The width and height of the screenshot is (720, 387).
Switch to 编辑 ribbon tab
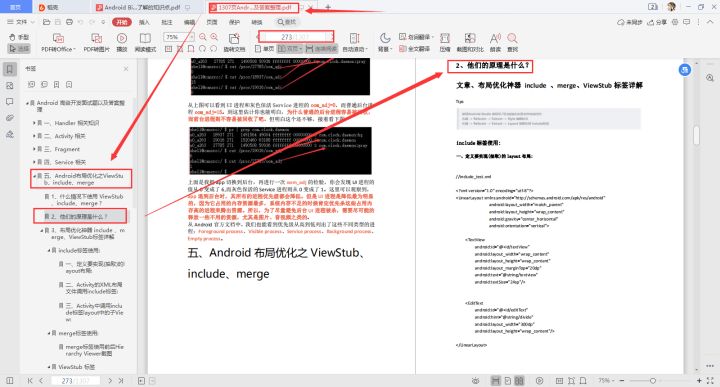(189, 22)
